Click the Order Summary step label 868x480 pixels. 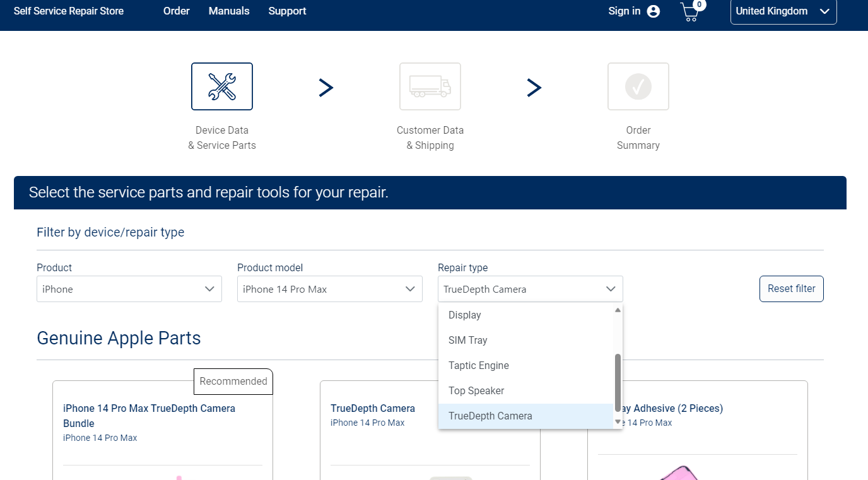coord(638,138)
